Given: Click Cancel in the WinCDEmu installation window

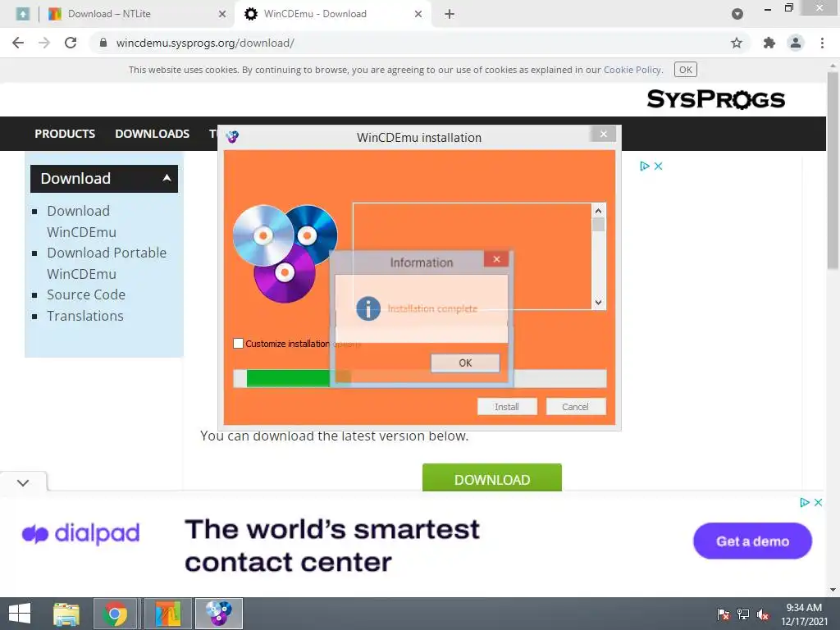Looking at the screenshot, I should click(x=575, y=407).
